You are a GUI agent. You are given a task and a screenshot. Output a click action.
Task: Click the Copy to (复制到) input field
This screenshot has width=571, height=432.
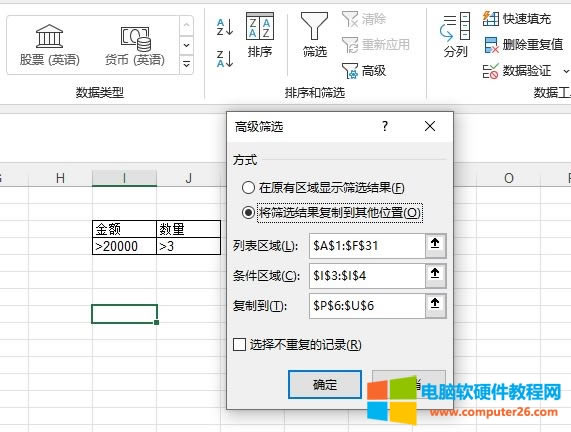click(367, 306)
